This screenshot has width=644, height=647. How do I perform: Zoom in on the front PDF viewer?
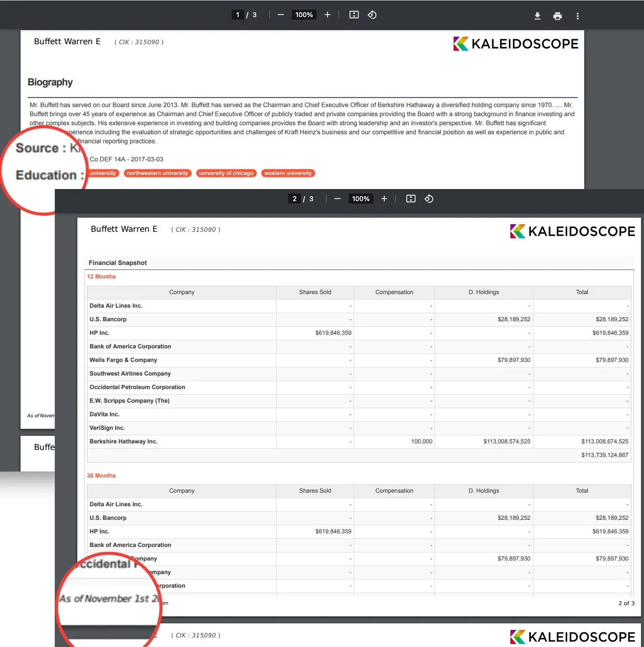[384, 199]
